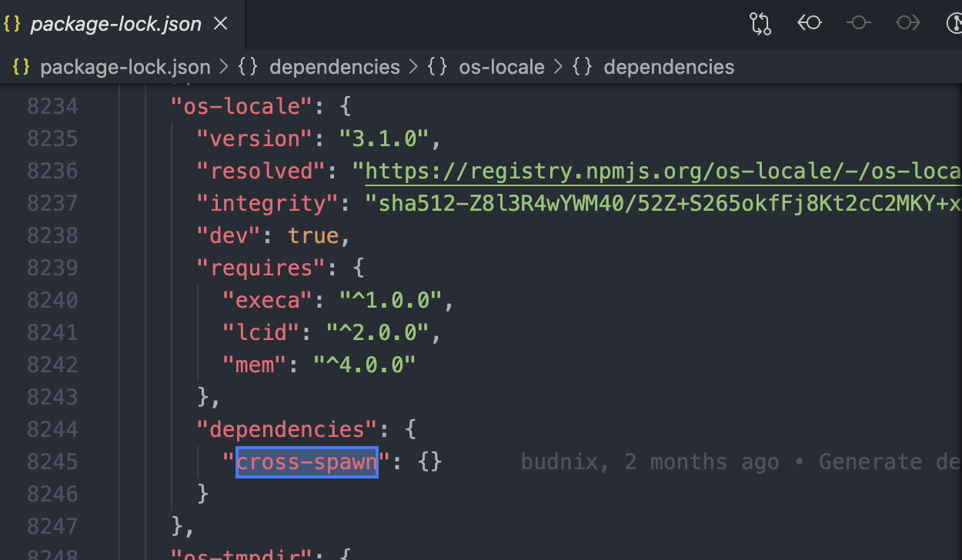This screenshot has width=962, height=560.
Task: Click line number 8245 in the gutter
Action: [x=51, y=462]
